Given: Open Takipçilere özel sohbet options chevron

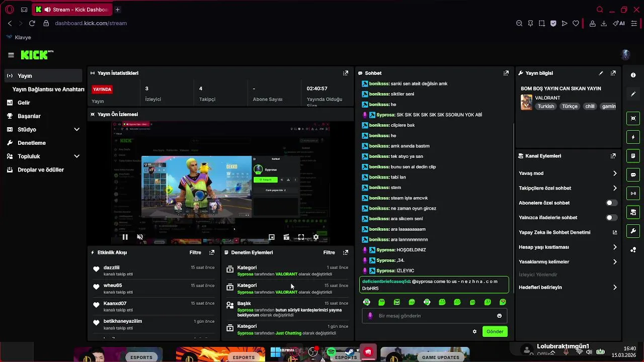Looking at the screenshot, I should pos(615,188).
